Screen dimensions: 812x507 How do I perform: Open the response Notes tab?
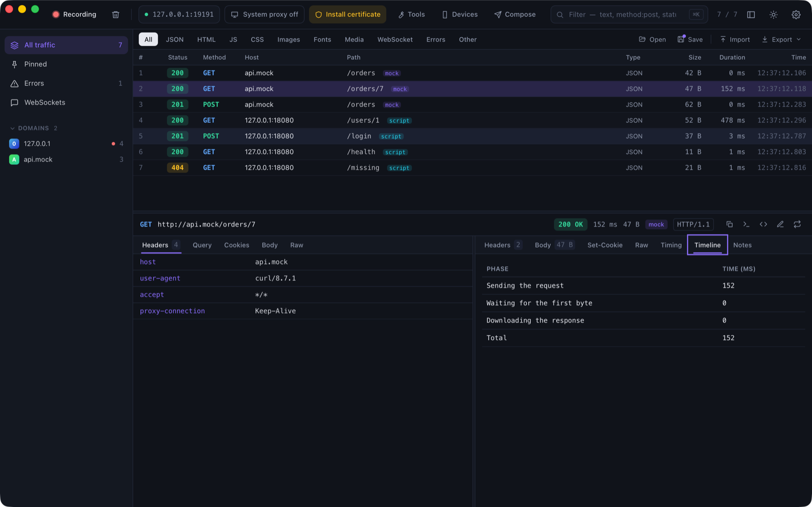[x=742, y=245]
